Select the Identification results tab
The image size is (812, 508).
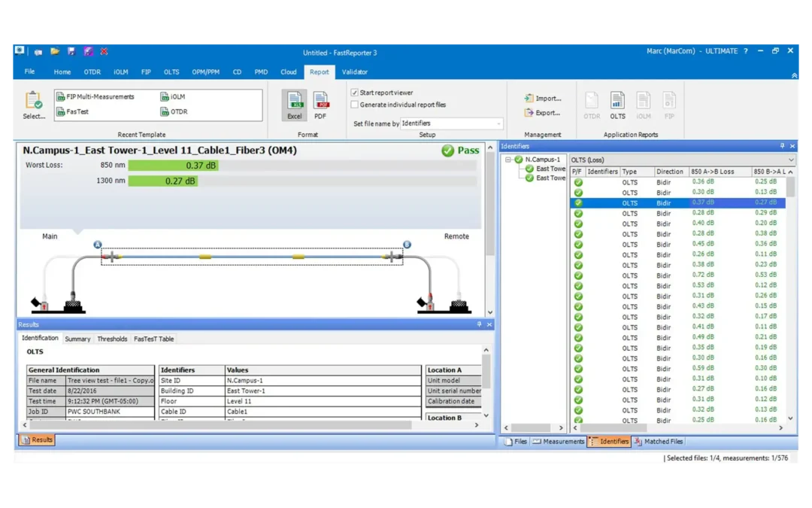tap(40, 338)
